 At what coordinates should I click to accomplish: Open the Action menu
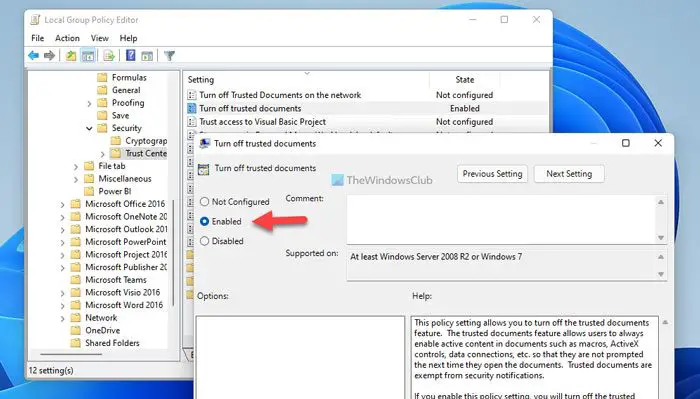[x=67, y=38]
